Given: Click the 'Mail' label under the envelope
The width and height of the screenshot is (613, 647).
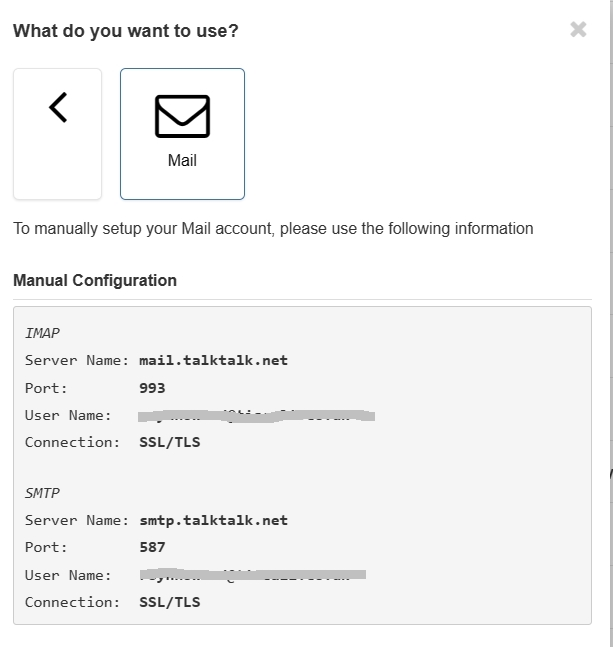Looking at the screenshot, I should [x=182, y=160].
